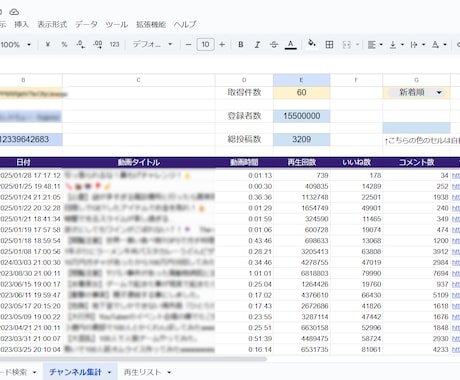Decrease decimal places icon
460x380 pixels.
point(81,44)
